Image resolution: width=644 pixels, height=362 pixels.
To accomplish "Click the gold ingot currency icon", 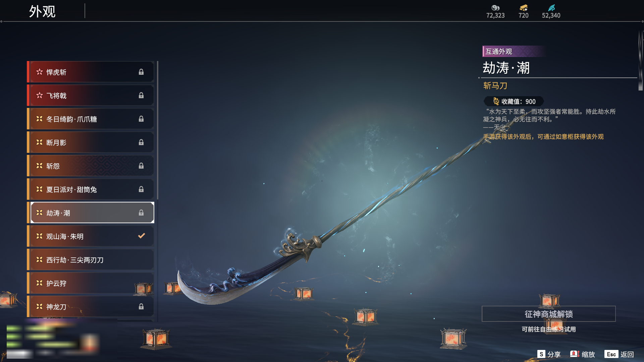I will 524,8.
